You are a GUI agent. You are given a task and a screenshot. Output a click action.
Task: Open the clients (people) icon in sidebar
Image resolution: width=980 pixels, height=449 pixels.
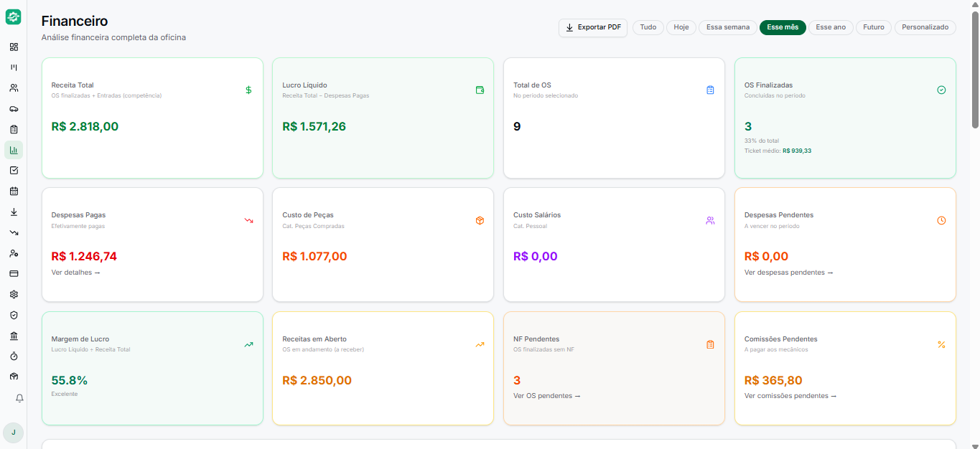[14, 88]
